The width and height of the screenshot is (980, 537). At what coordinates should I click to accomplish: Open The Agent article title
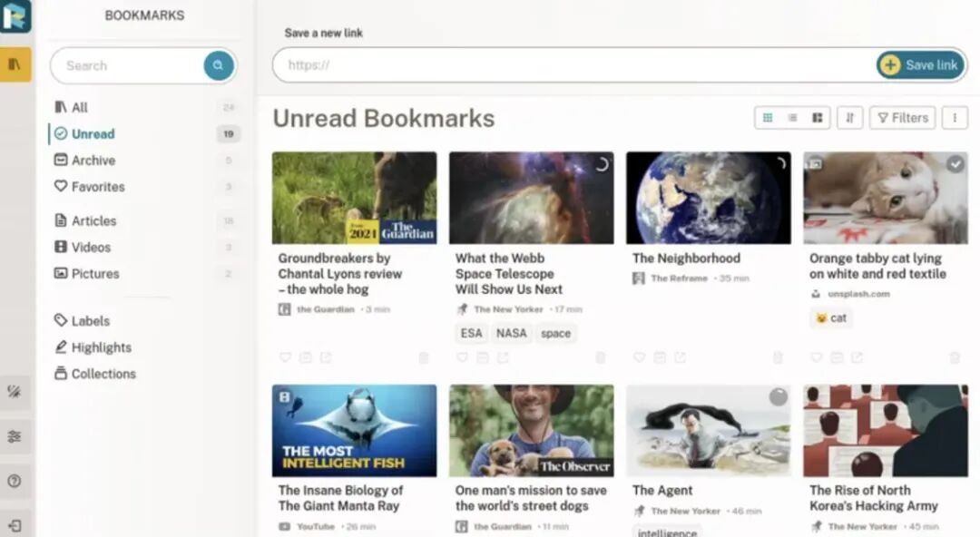662,490
